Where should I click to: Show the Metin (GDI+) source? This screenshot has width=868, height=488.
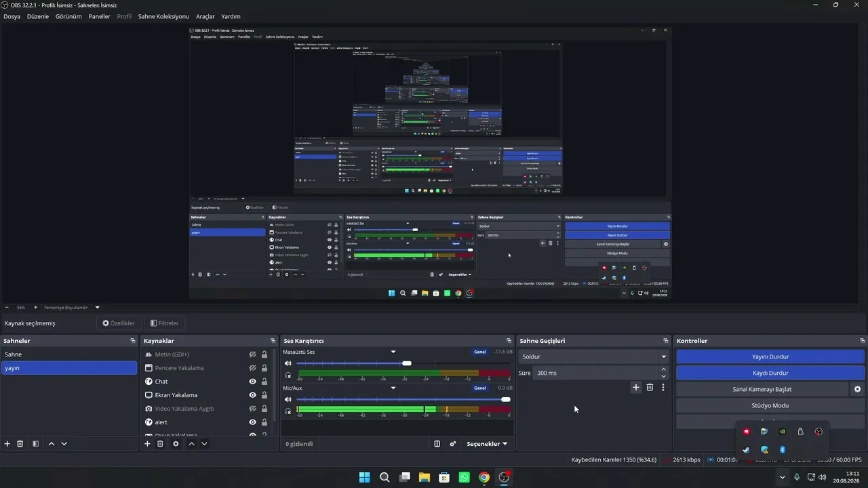(x=252, y=354)
